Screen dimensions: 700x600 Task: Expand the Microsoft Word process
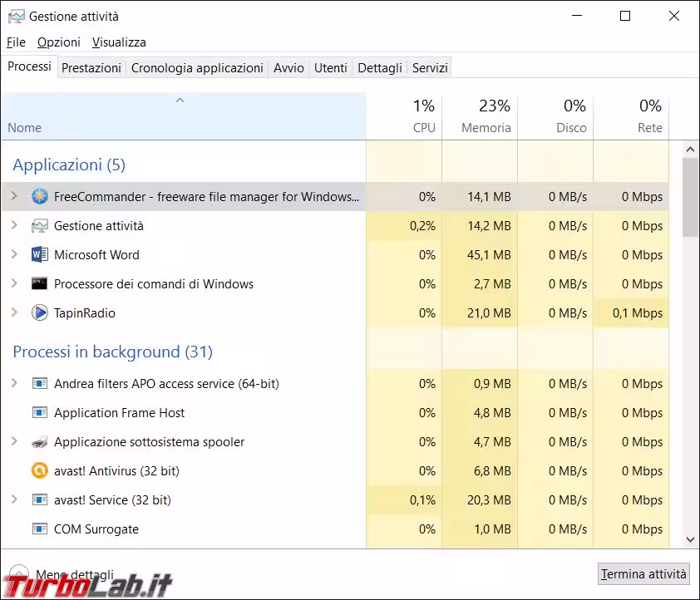click(x=14, y=254)
